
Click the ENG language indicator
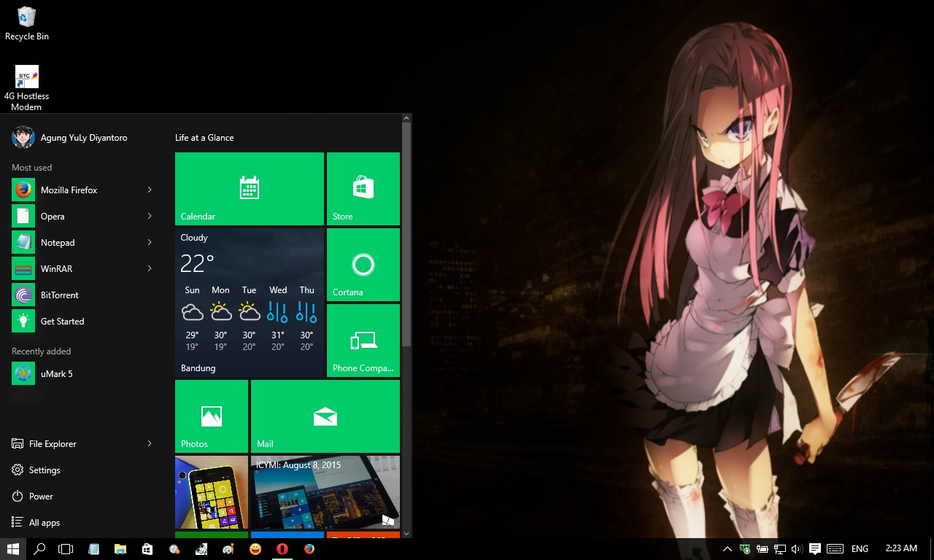[860, 549]
